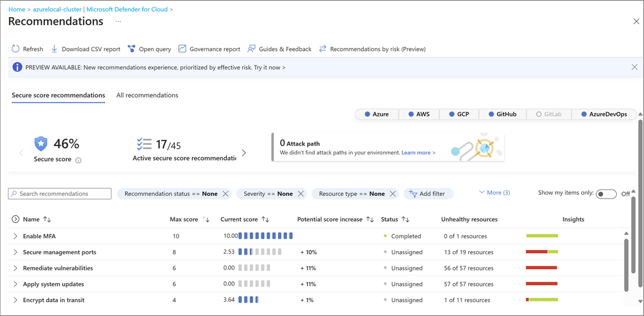The height and width of the screenshot is (316, 644).
Task: Sort by Status column
Action: coord(406,219)
